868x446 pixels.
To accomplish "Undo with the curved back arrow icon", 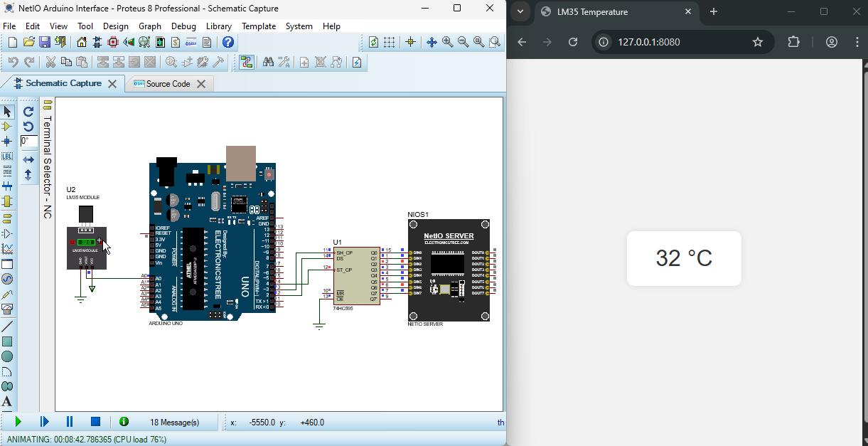I will tap(13, 63).
